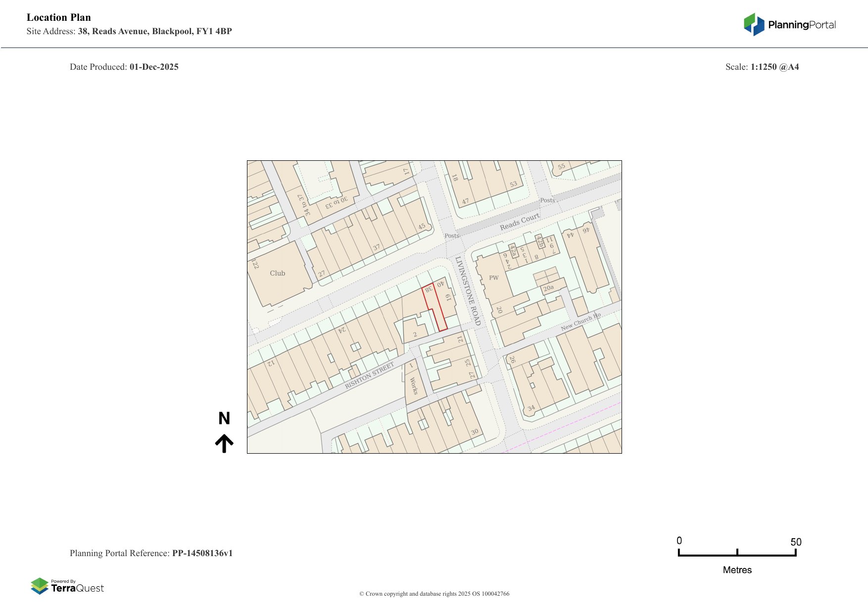The image size is (868, 614).
Task: Click the red-outlined plot number 38
Action: pos(429,288)
